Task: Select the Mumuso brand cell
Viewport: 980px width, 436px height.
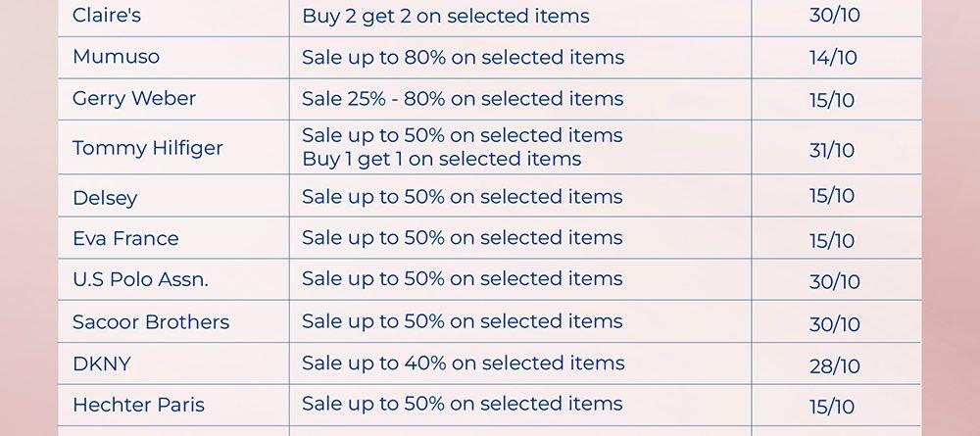Action: tap(116, 58)
